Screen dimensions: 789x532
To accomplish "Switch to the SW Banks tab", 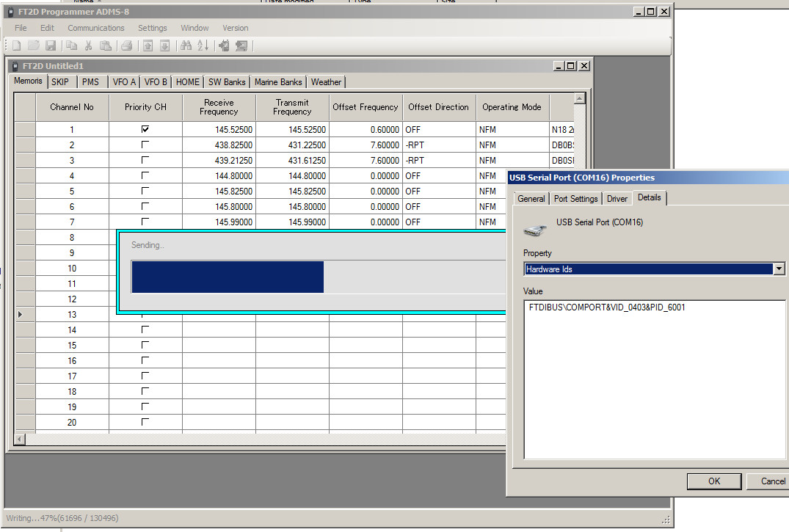I will coord(227,82).
